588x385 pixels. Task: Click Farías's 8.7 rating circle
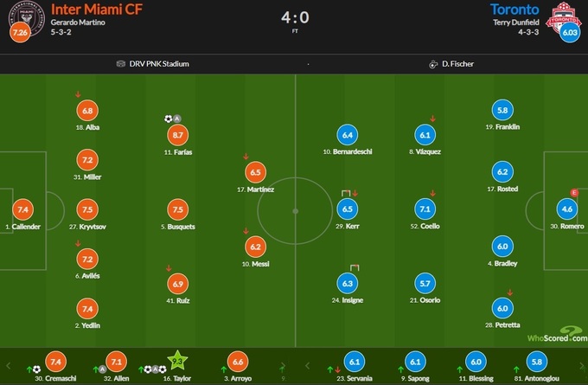[x=176, y=134]
